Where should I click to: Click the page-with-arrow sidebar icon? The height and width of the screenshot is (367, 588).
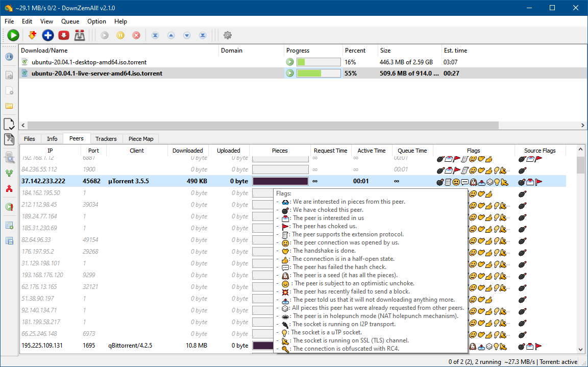9,76
